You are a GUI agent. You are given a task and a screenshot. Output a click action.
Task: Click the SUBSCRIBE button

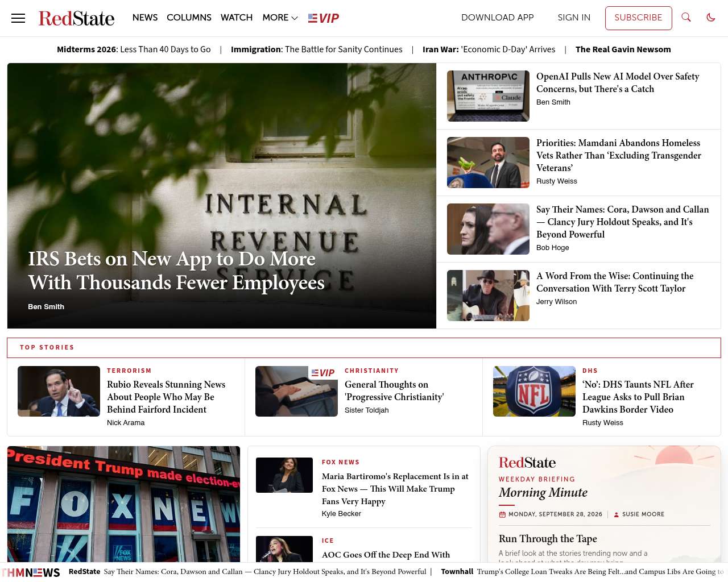638,18
